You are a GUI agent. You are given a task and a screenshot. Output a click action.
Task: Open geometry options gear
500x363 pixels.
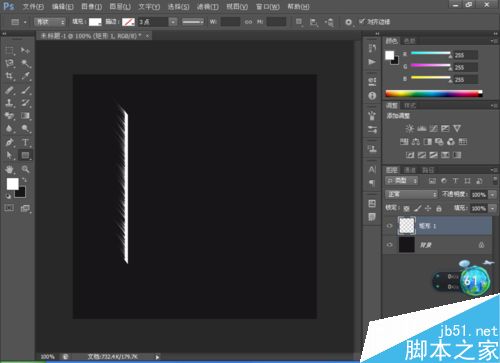(348, 22)
